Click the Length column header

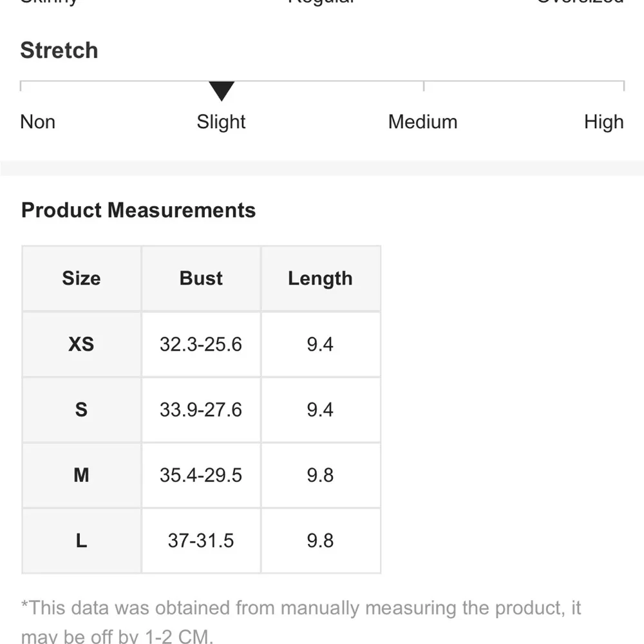click(320, 278)
